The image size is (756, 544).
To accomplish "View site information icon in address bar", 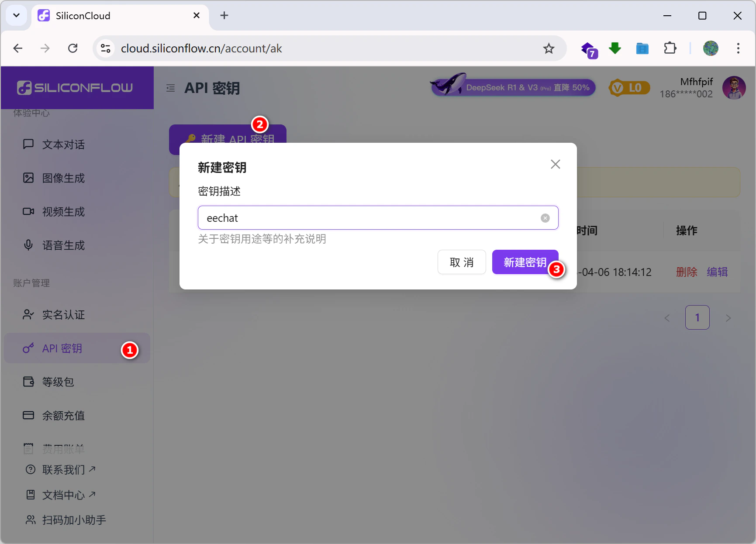I will (105, 48).
